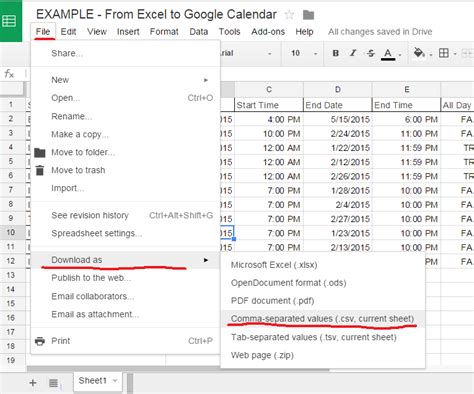This screenshot has width=474, height=394.
Task: Open the Tools menu
Action: pos(229,32)
